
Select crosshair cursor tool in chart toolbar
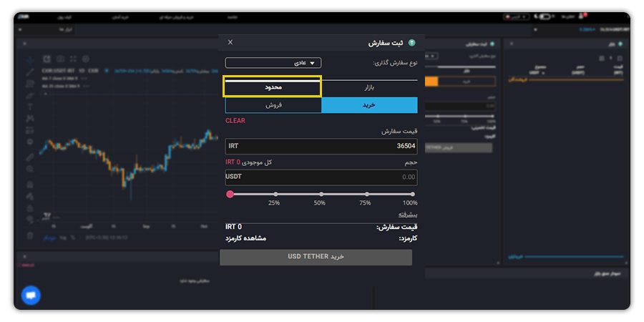click(29, 60)
